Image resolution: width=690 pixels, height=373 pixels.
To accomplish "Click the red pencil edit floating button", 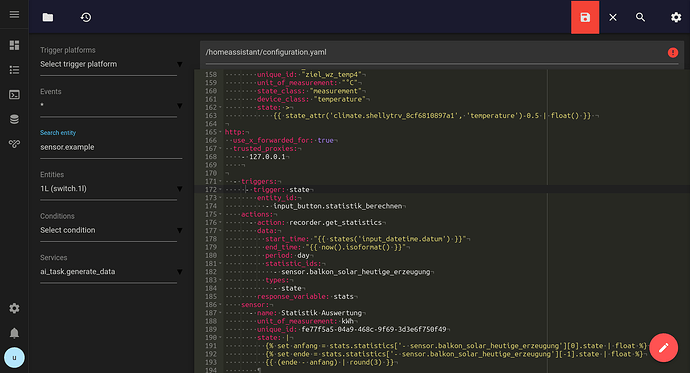I will point(664,347).
